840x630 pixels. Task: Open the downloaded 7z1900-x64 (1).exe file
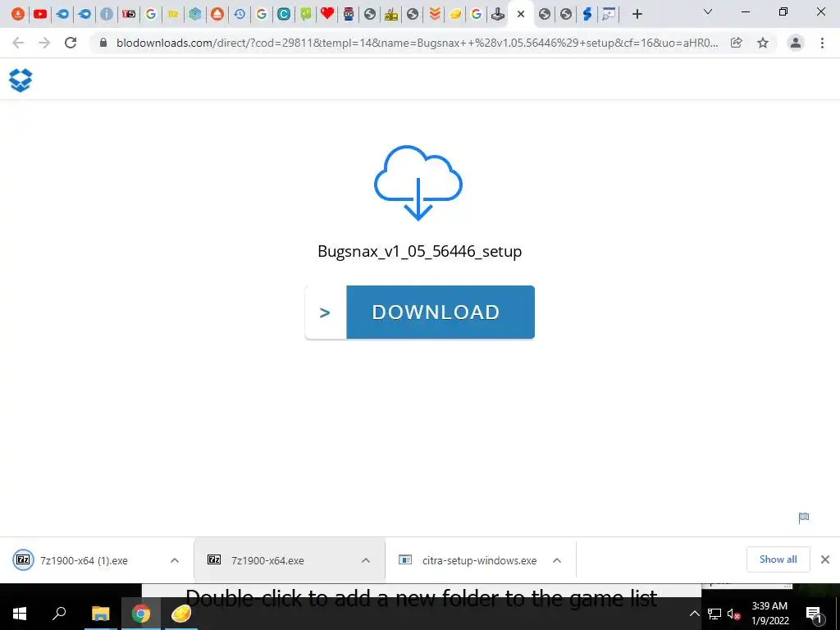coord(84,560)
